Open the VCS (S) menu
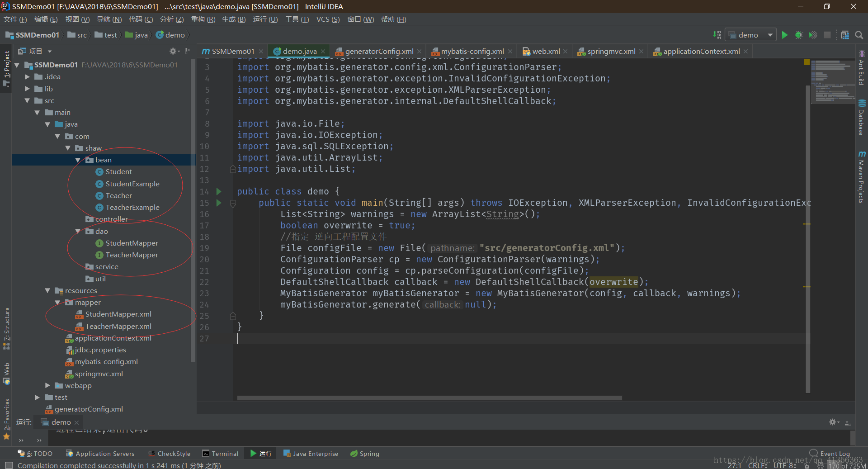 (x=328, y=19)
